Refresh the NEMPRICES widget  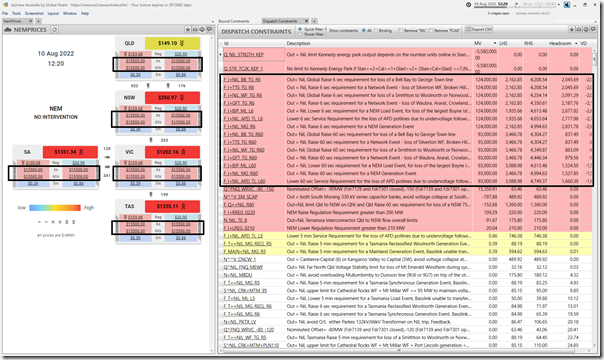point(55,30)
